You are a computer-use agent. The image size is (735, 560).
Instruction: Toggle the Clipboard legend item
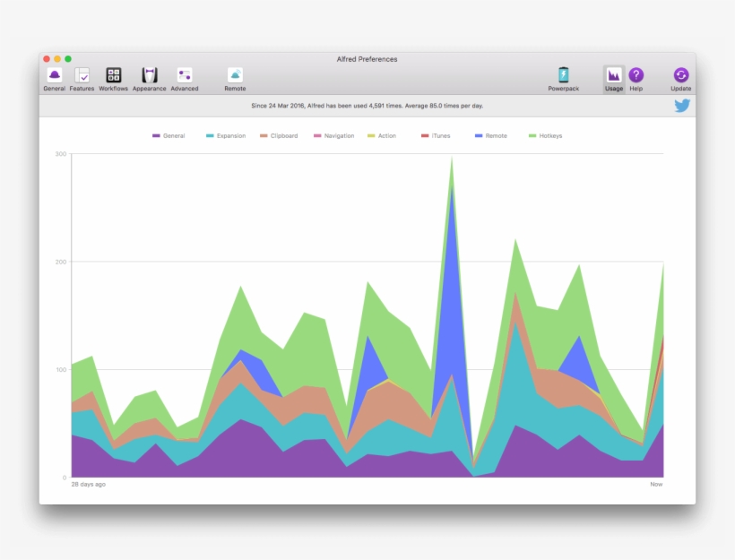tap(279, 136)
